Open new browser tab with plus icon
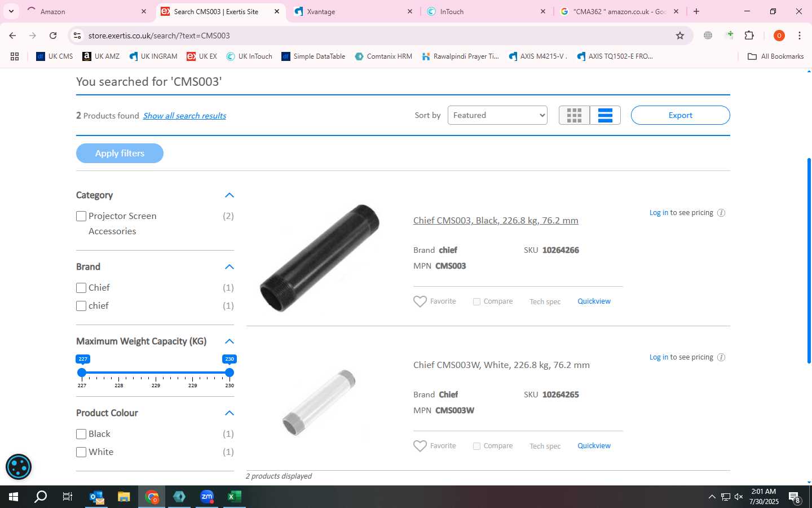This screenshot has height=508, width=812. pyautogui.click(x=696, y=11)
